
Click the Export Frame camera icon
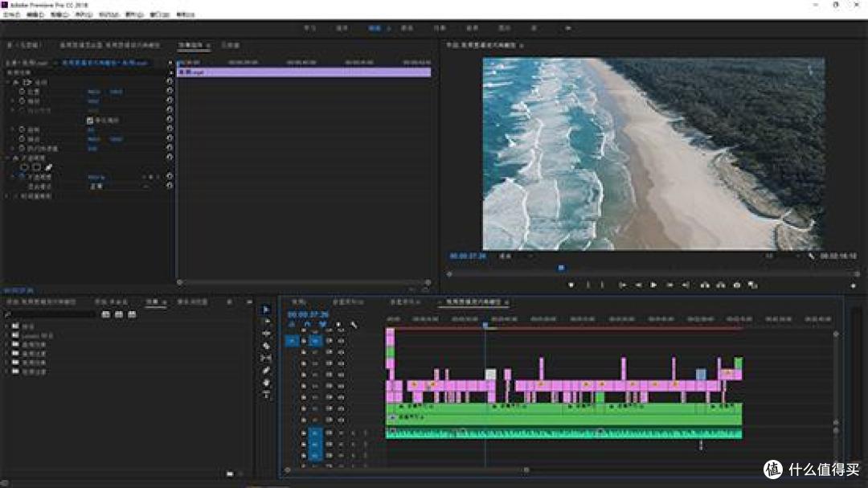737,285
